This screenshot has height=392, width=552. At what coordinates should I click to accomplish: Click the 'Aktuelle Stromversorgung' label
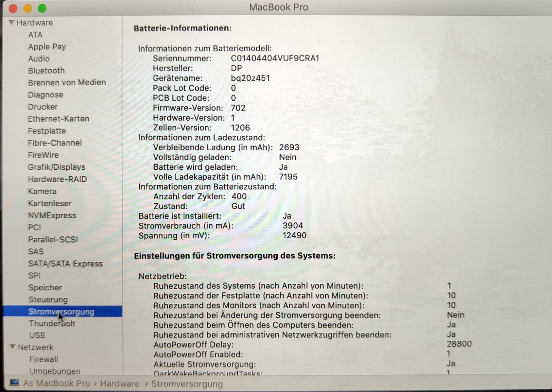tap(205, 364)
